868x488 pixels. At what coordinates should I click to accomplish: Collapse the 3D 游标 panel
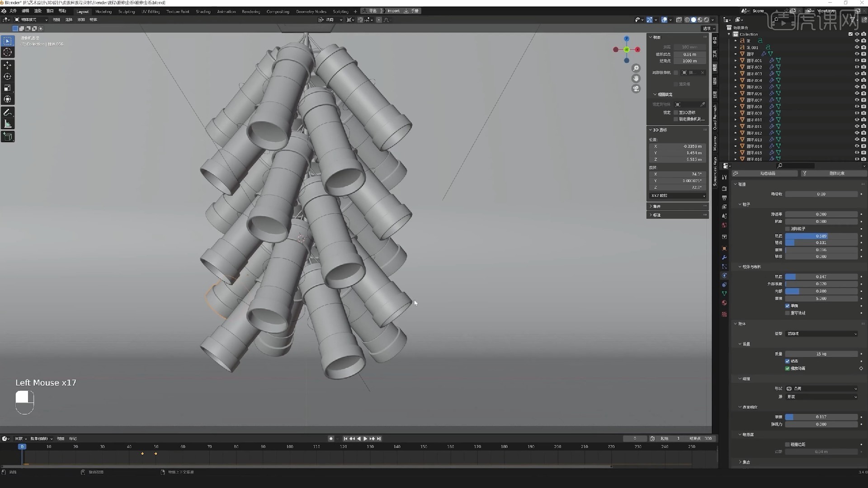(651, 130)
